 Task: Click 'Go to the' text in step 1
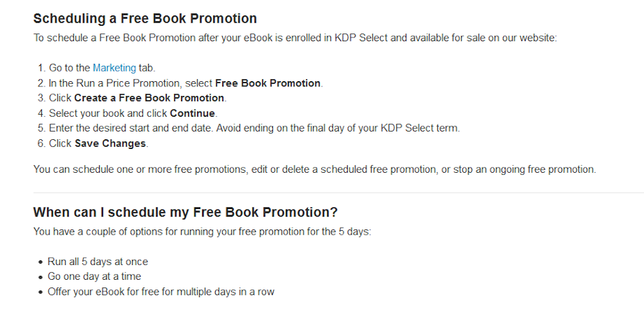coord(70,68)
